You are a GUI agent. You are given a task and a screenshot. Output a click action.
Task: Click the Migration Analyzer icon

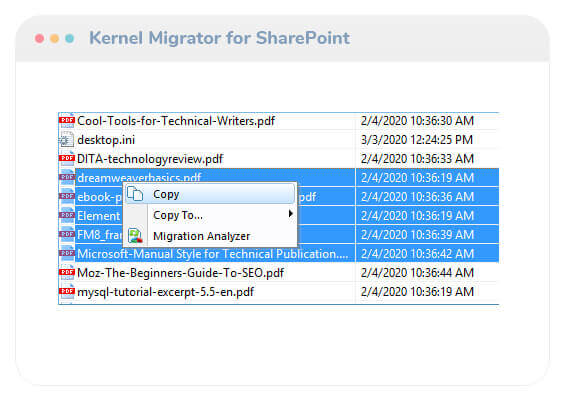pos(135,236)
